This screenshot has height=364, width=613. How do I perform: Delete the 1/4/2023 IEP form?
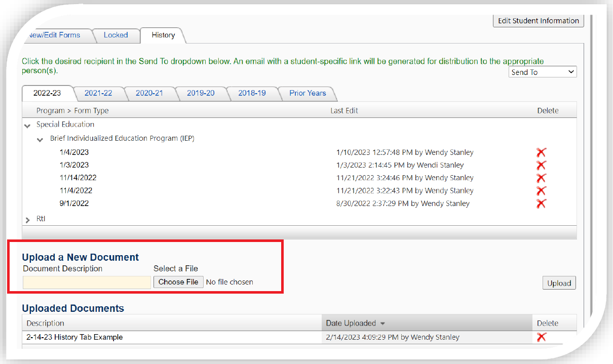pyautogui.click(x=541, y=152)
